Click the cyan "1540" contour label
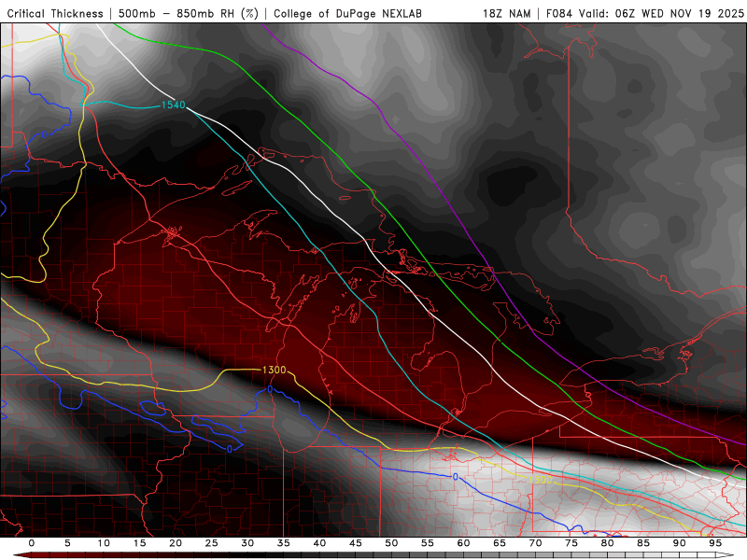This screenshot has height=560, width=747. [x=174, y=105]
